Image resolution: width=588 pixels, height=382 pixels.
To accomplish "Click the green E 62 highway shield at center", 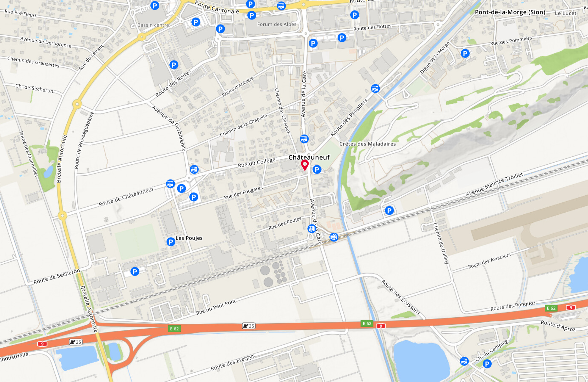I will pos(367,324).
